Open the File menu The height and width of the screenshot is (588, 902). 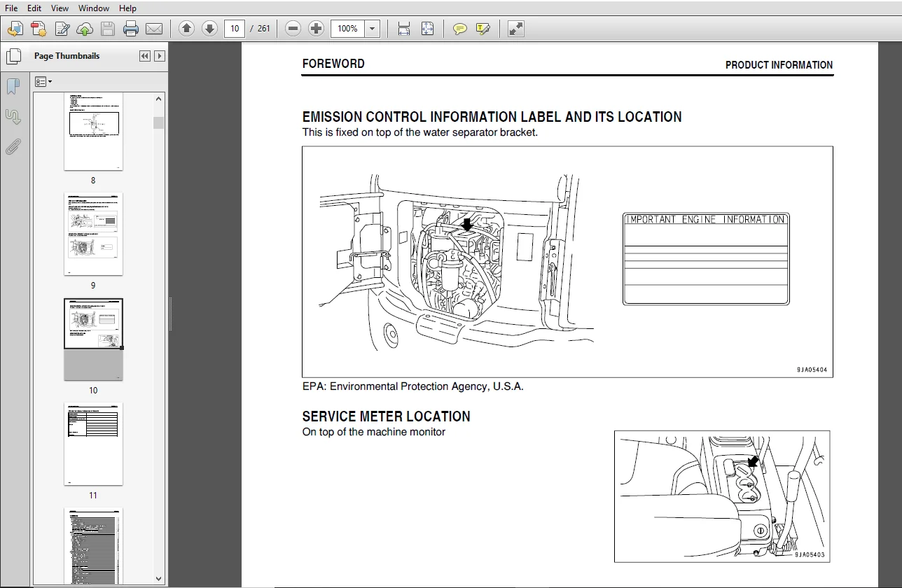(x=11, y=8)
